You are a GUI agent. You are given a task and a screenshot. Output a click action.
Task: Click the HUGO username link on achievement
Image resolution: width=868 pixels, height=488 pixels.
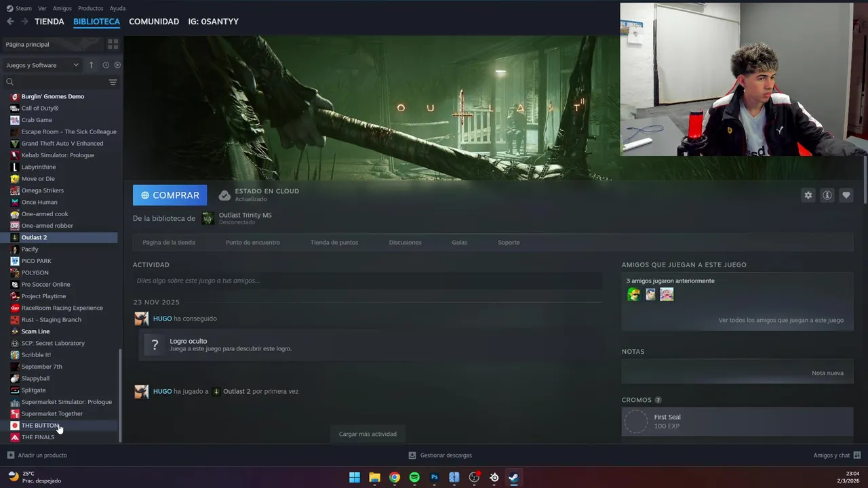(162, 319)
